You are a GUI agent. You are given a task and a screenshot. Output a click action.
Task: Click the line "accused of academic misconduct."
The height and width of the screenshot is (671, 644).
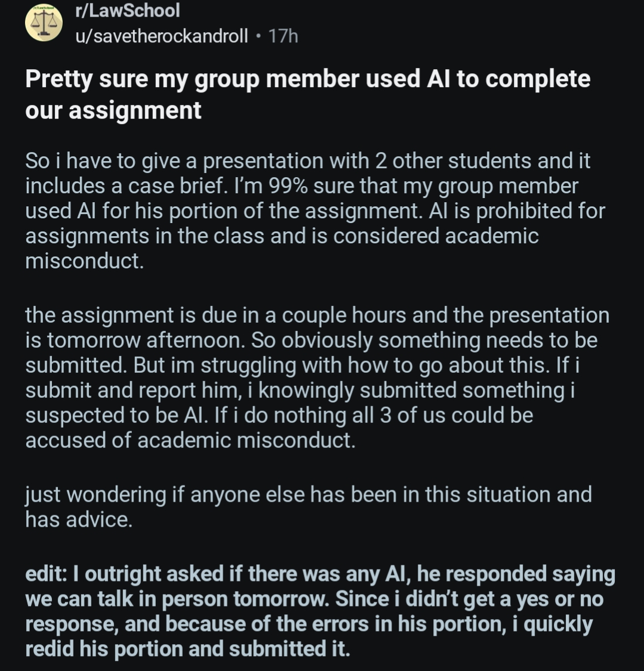coord(190,440)
